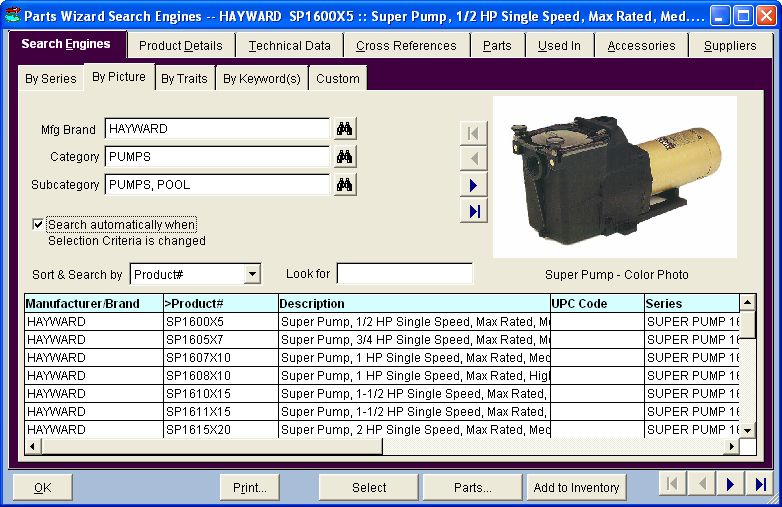
Task: Select row SP1600X5 in results table
Action: (x=382, y=322)
